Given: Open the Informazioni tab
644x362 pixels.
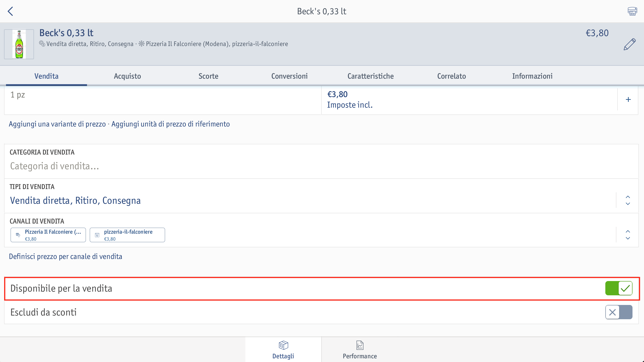Looking at the screenshot, I should (532, 76).
